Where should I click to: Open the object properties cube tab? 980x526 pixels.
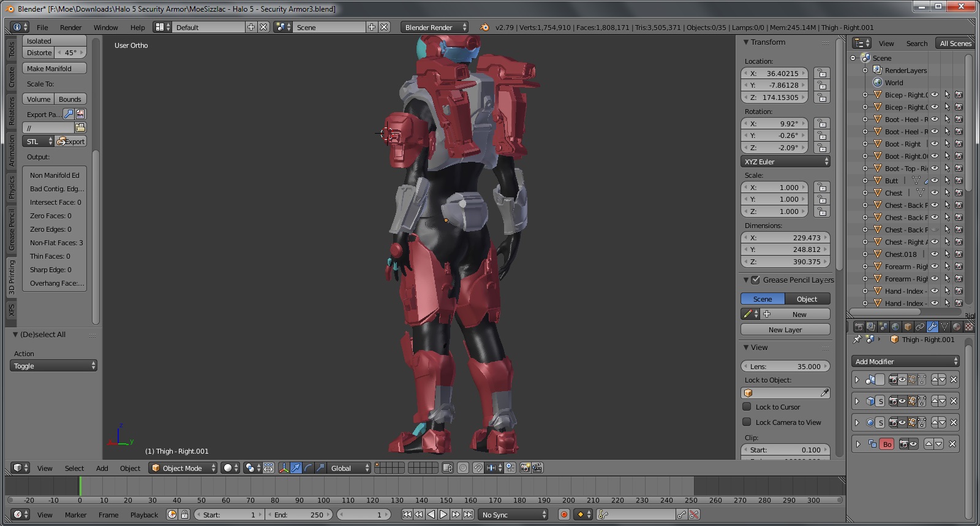coord(908,327)
